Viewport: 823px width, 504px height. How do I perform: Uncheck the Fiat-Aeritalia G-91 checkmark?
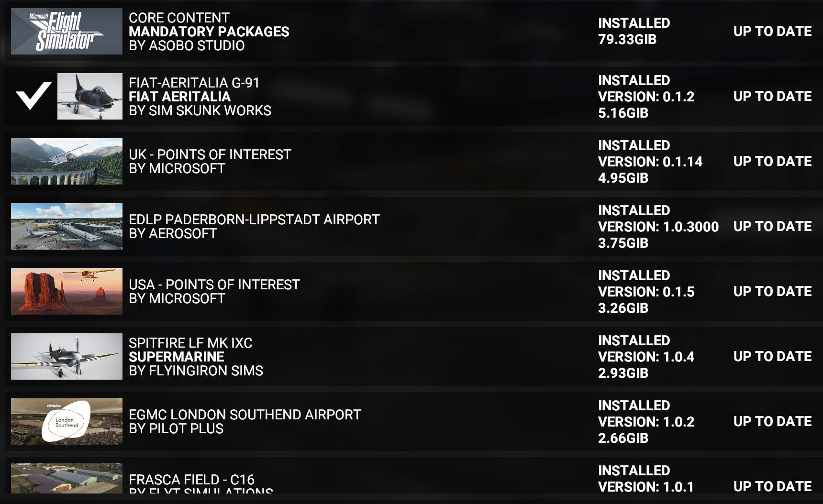pos(33,96)
